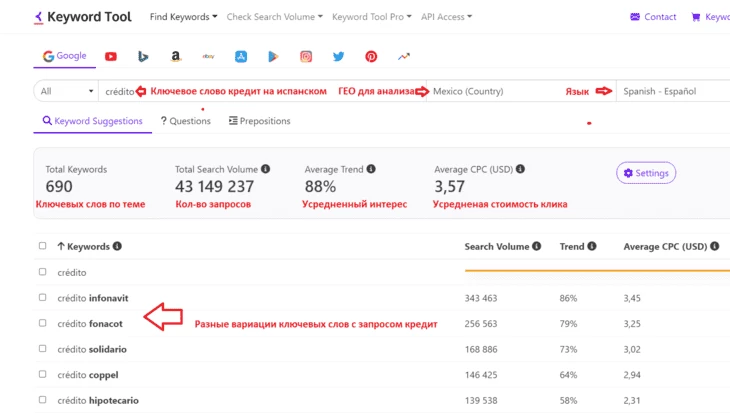
Task: Open the Keyword Suggestions tab
Action: click(93, 121)
